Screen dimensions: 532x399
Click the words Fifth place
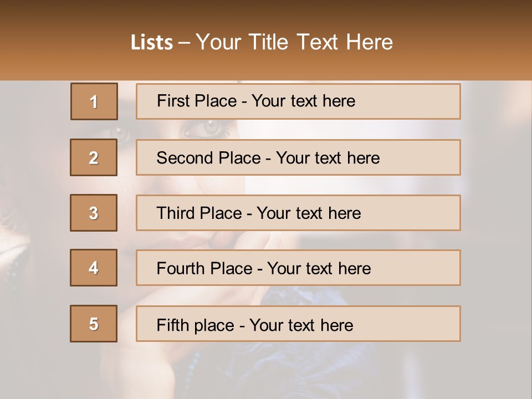(196, 325)
